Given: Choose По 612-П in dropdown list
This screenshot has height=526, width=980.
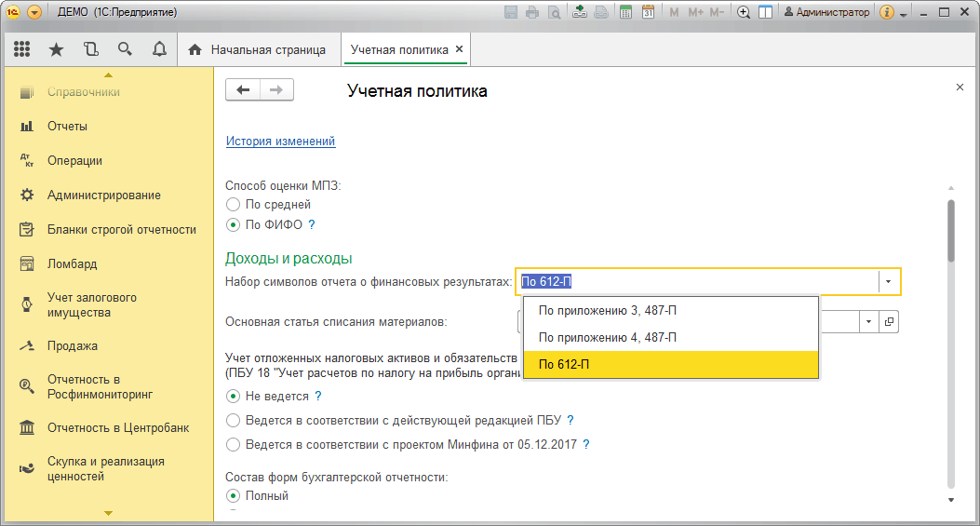Looking at the screenshot, I should point(671,365).
